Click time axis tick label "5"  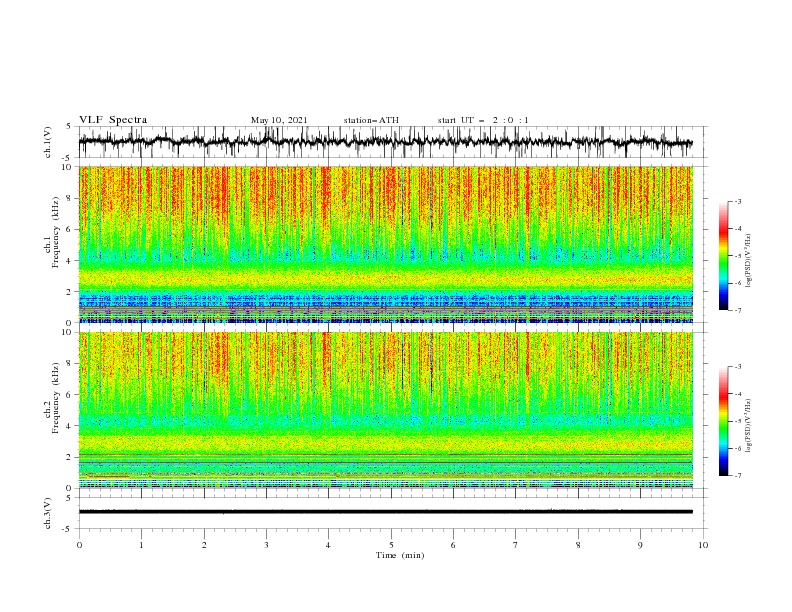pos(391,545)
